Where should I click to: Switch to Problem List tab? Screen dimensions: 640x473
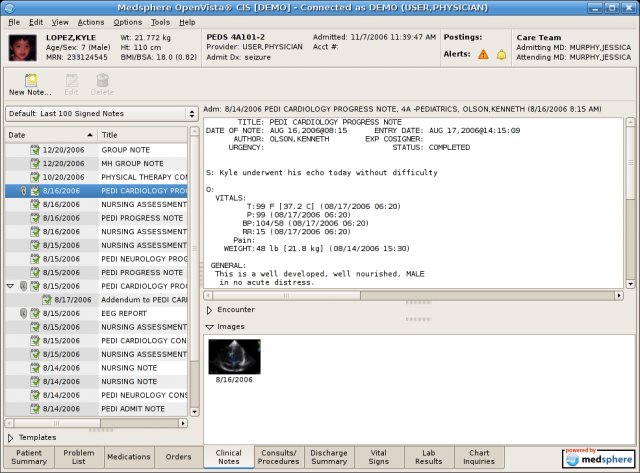(x=79, y=457)
